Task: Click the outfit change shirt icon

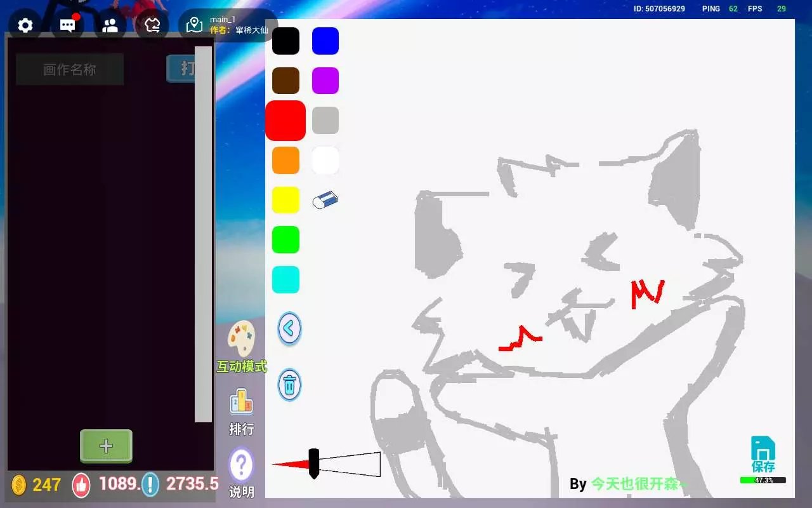Action: (x=152, y=25)
